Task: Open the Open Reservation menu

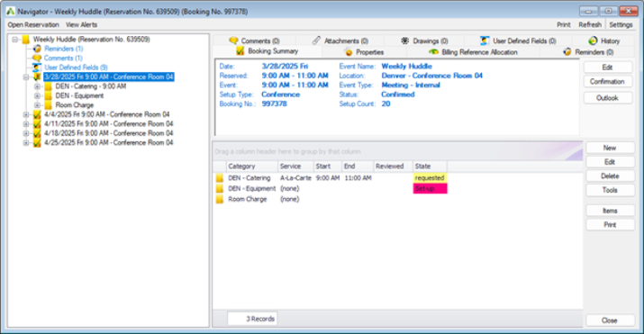Action: pos(33,24)
